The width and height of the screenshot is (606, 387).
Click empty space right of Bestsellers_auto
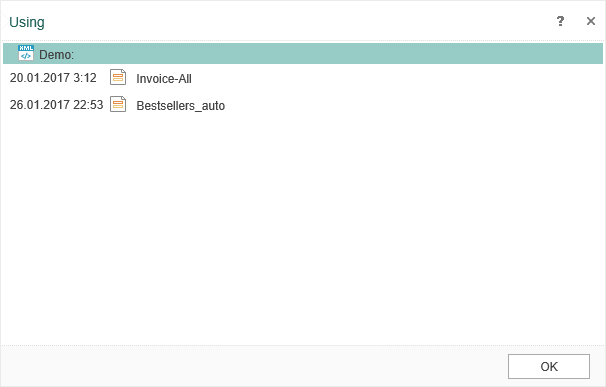point(414,105)
